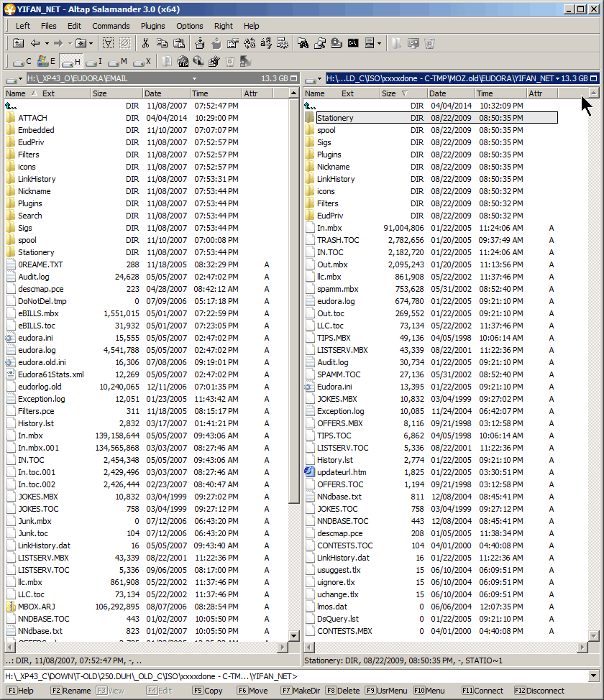Click the Parent Directory toolbar icon
This screenshot has width=604, height=700.
[x=18, y=43]
